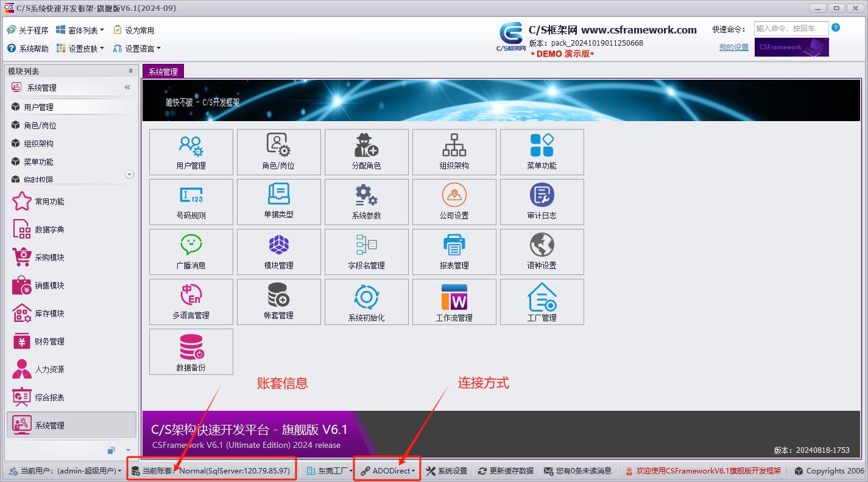This screenshot has width=868, height=482.
Task: Open the 分配角色 spy icon tile
Action: coord(366,145)
